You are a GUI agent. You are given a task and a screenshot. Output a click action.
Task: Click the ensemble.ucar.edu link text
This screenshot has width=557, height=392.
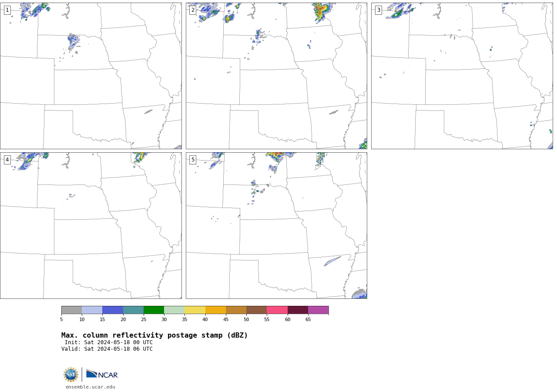(91, 387)
